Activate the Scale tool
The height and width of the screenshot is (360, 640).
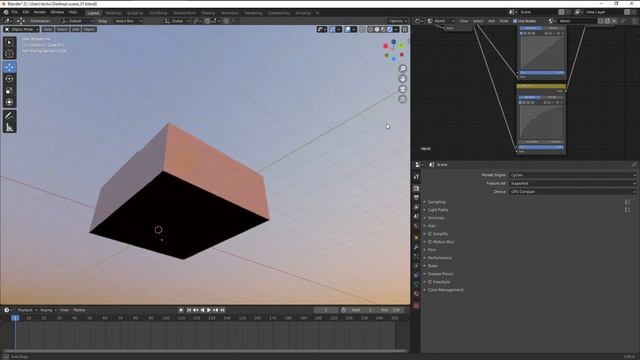10,91
